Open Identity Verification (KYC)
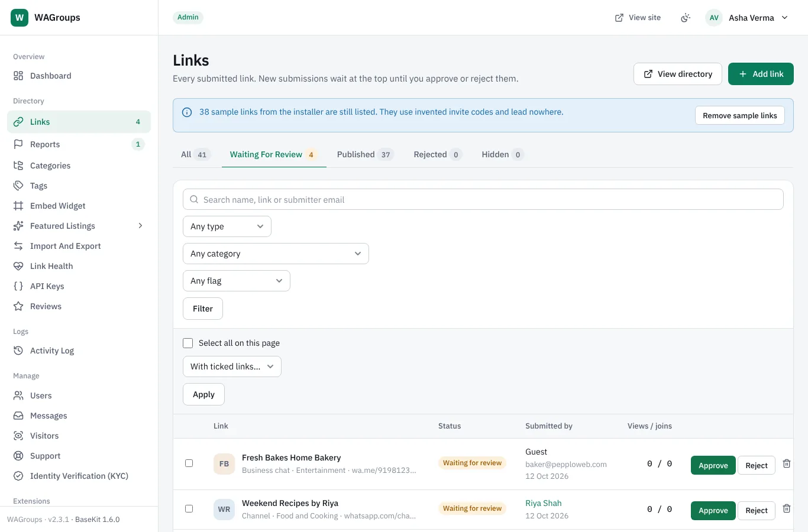808x532 pixels. [79, 476]
